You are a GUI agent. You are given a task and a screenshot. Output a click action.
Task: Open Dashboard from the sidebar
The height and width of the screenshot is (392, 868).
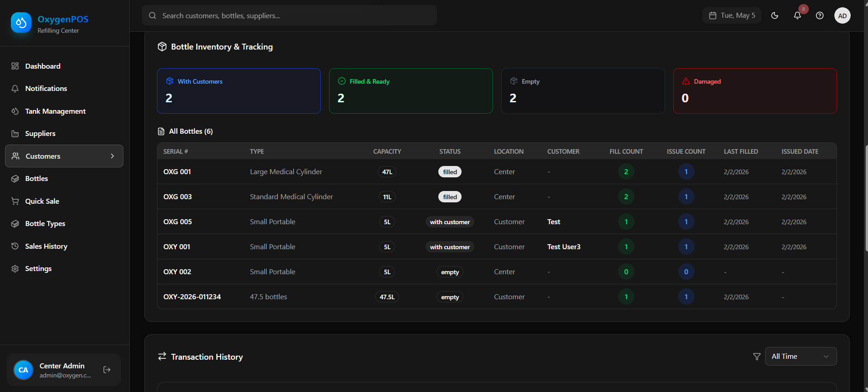click(x=64, y=66)
